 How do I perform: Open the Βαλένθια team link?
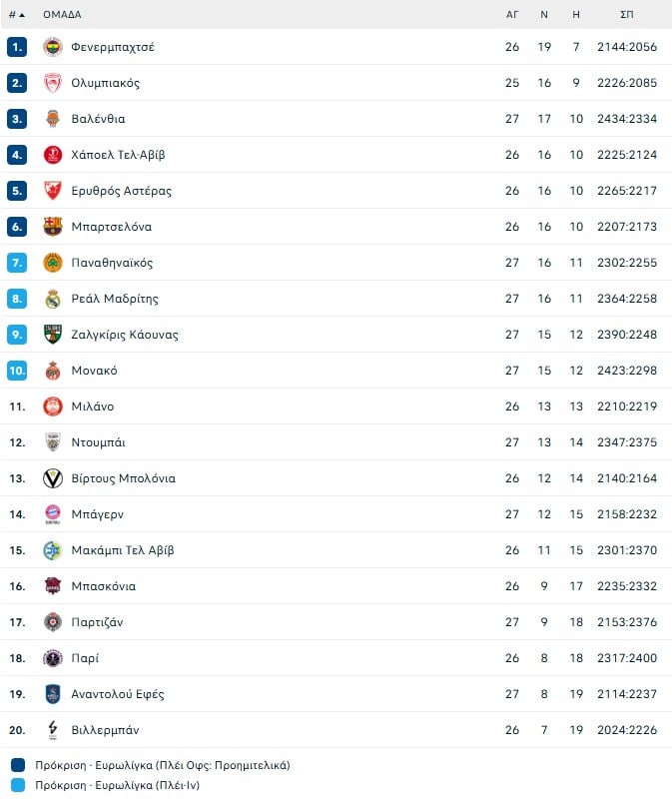coord(98,119)
